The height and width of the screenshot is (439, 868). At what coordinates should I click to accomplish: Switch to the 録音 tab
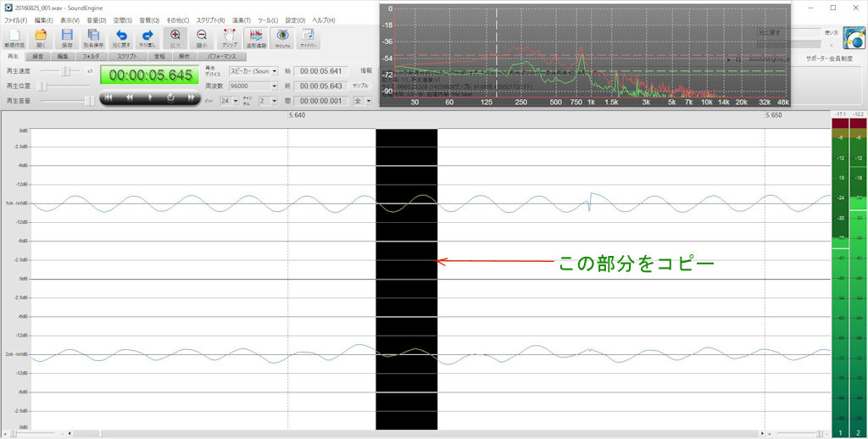point(37,57)
